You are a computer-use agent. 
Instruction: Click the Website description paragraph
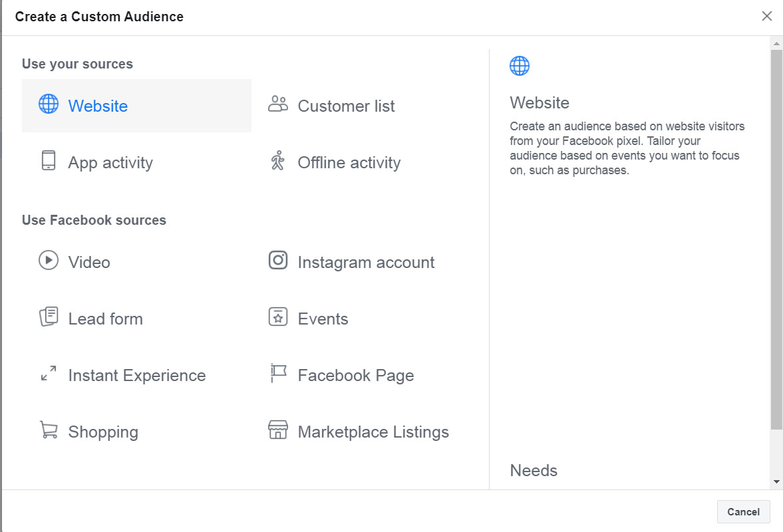tap(627, 148)
